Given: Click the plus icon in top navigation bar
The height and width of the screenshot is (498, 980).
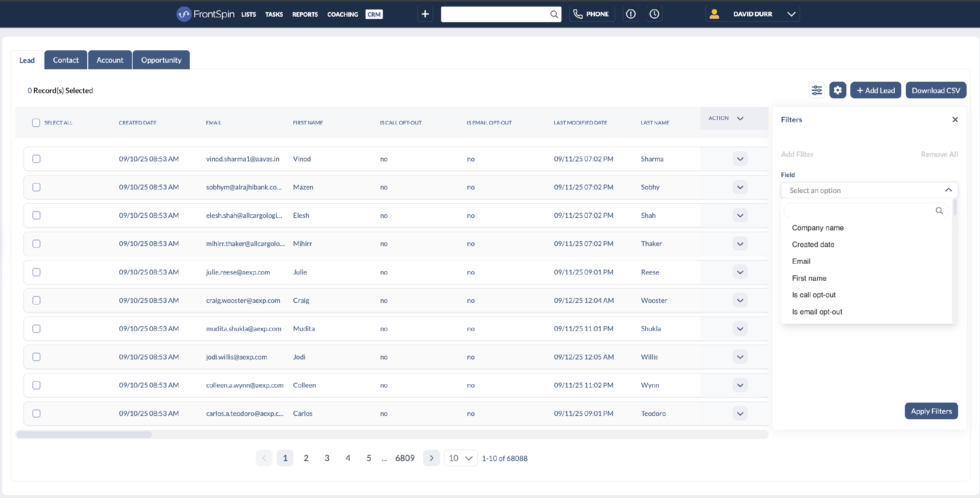Looking at the screenshot, I should click(425, 14).
